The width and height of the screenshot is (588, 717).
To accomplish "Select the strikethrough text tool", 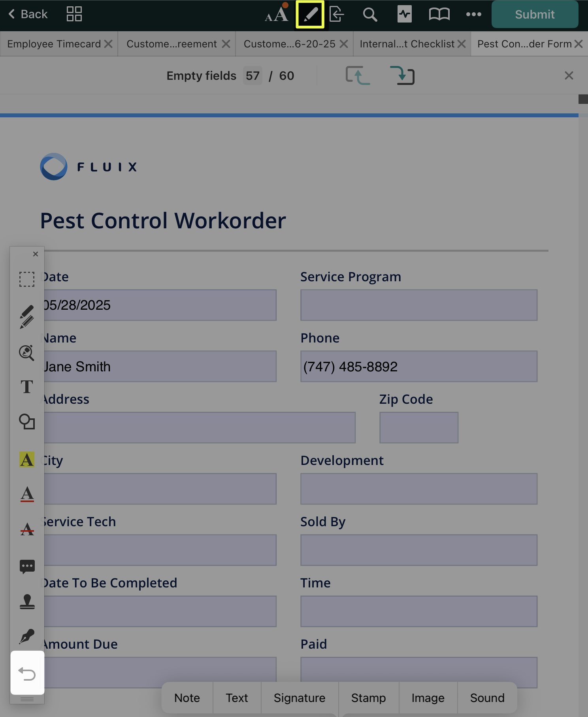I will click(x=27, y=529).
